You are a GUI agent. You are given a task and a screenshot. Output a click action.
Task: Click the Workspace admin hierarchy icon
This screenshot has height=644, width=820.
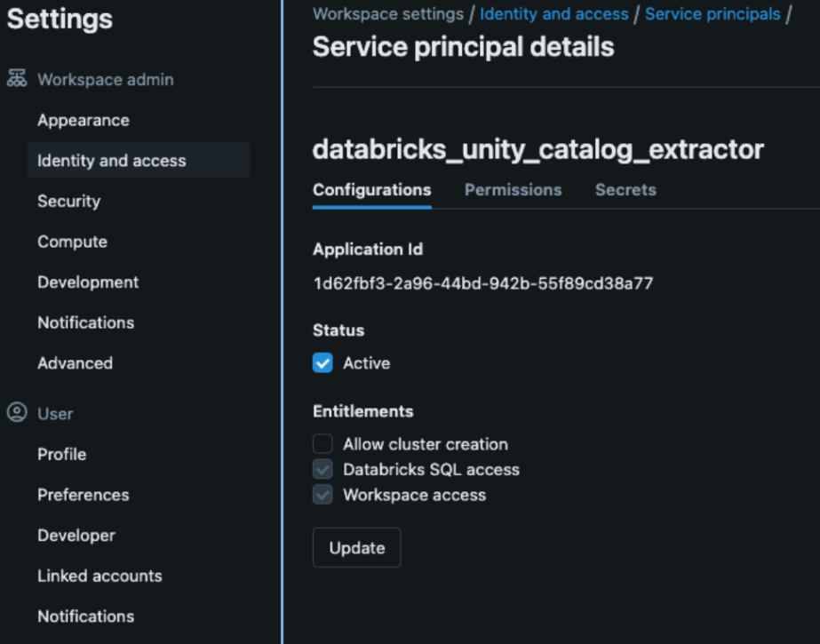click(x=16, y=79)
